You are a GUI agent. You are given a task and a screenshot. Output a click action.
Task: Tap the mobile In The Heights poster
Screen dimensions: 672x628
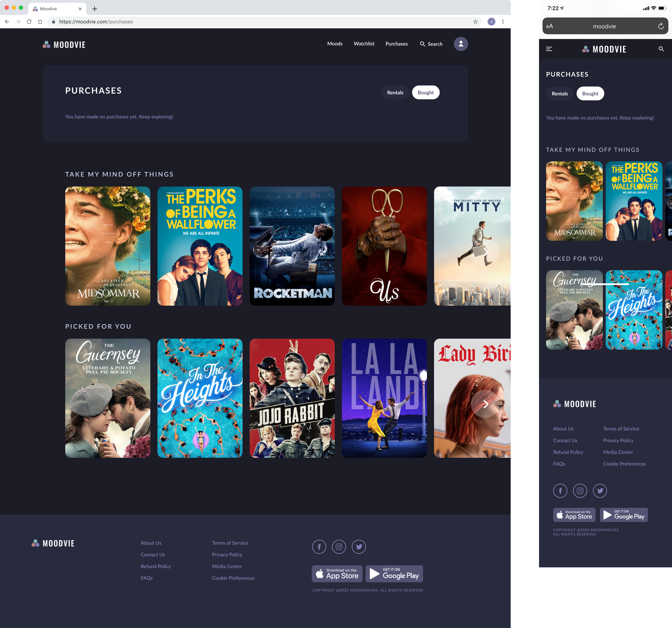click(634, 310)
